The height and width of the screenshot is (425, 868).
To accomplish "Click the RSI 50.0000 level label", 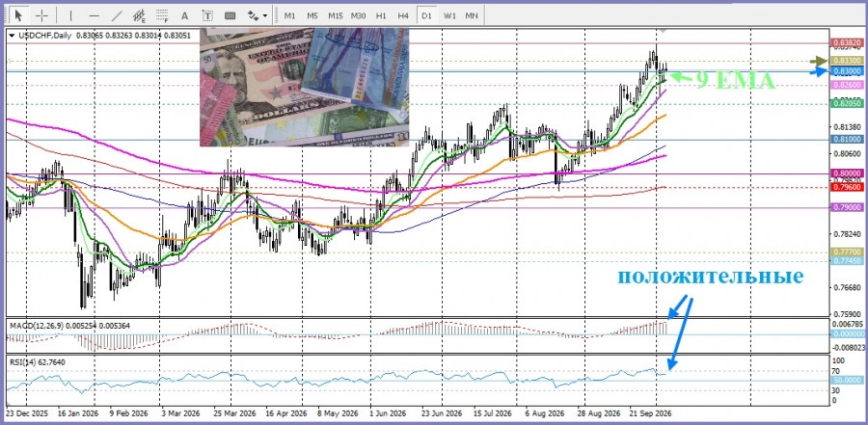I will pyautogui.click(x=847, y=380).
